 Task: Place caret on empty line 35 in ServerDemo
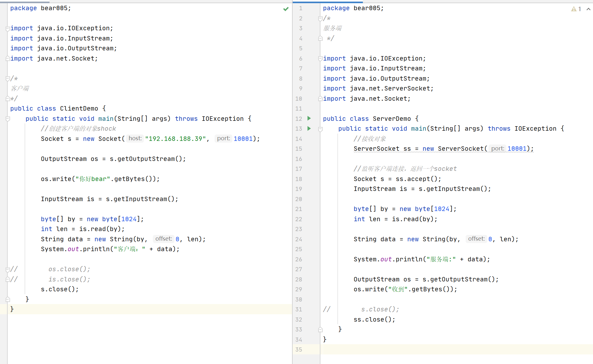click(456, 349)
